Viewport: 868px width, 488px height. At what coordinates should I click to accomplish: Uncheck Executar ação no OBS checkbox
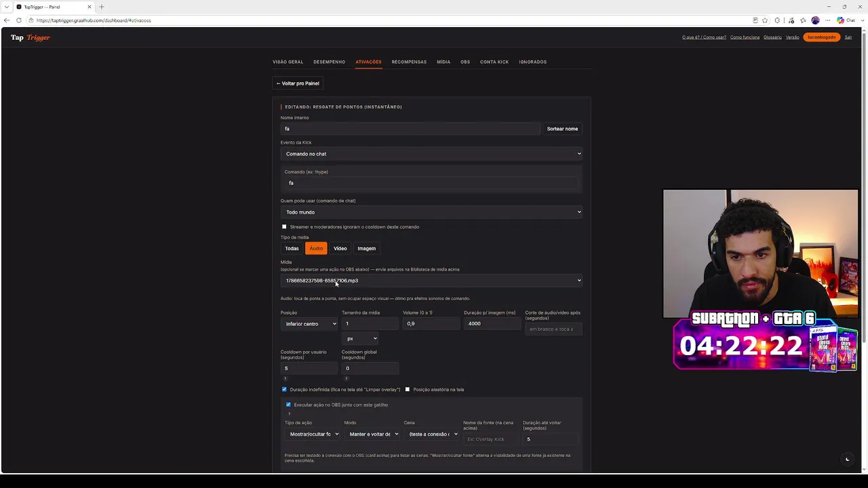[x=288, y=405]
